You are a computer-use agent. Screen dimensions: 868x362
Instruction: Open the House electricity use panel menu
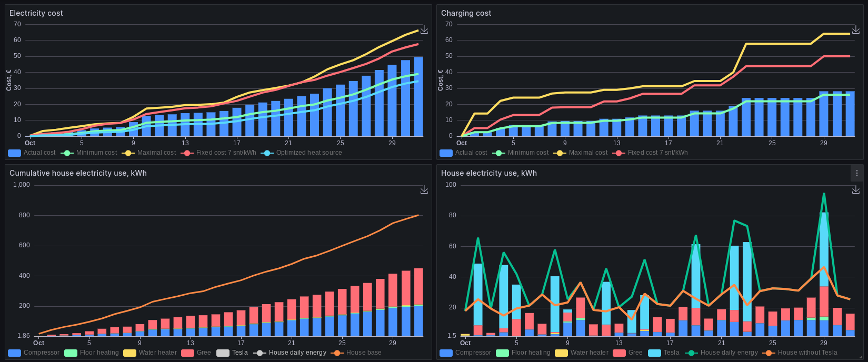point(856,173)
